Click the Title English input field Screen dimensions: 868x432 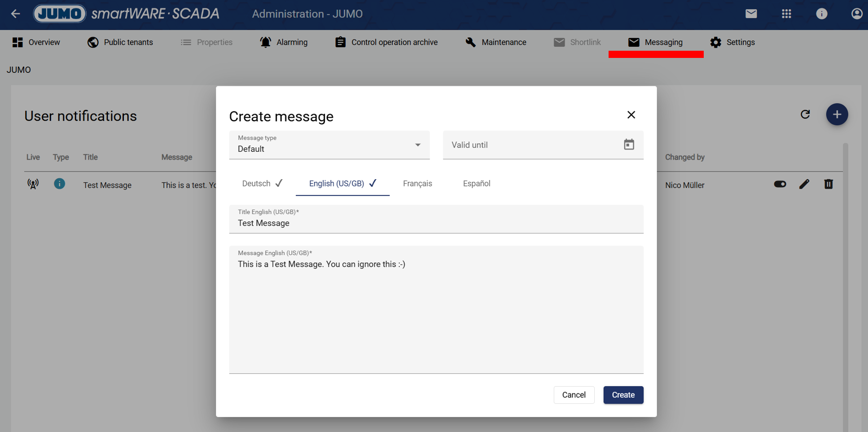(x=436, y=223)
